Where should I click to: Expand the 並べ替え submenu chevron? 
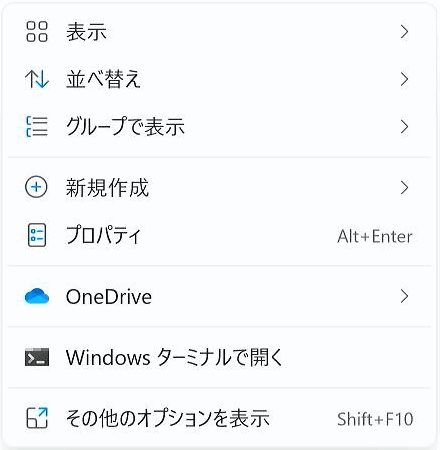pyautogui.click(x=404, y=79)
